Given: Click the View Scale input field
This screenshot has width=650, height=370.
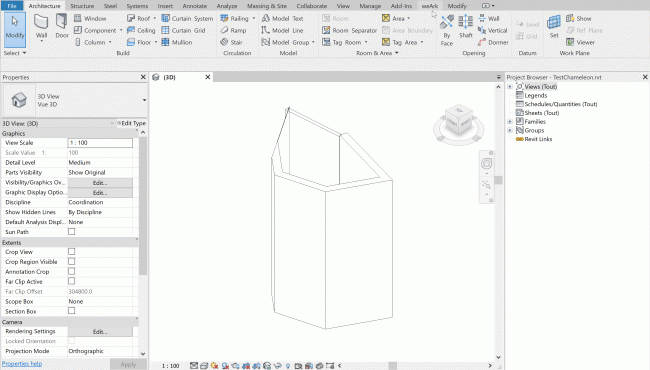Looking at the screenshot, I should coord(100,143).
